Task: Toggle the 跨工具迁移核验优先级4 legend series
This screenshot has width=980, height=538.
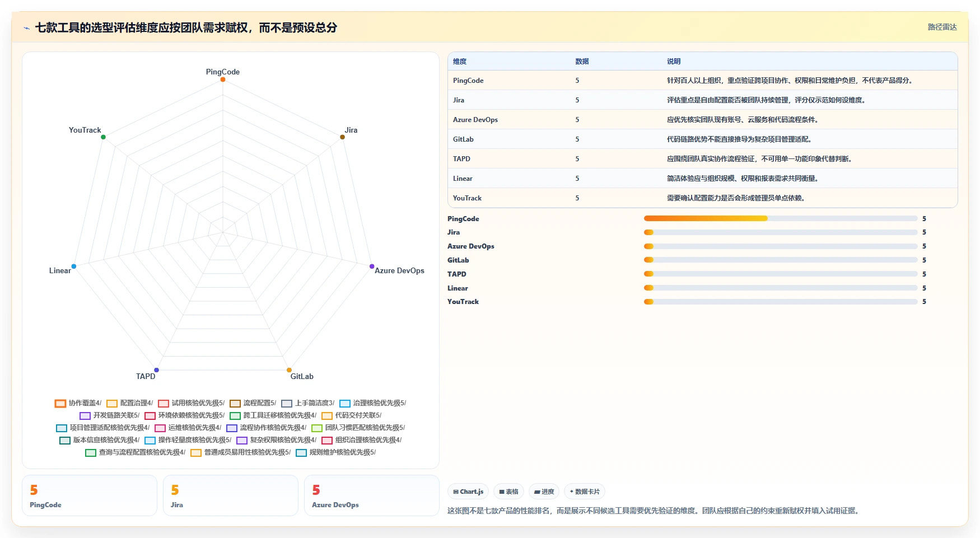Action: click(273, 415)
